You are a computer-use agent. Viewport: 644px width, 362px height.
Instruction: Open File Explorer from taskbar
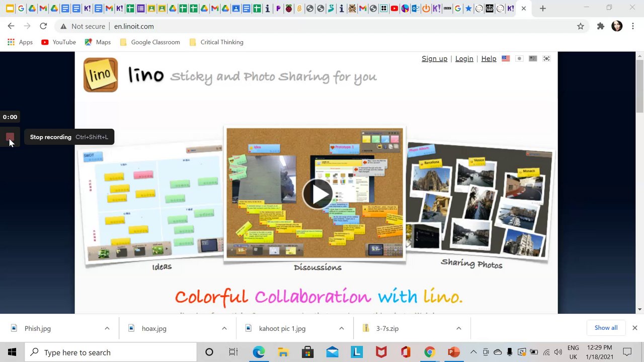[x=283, y=352]
